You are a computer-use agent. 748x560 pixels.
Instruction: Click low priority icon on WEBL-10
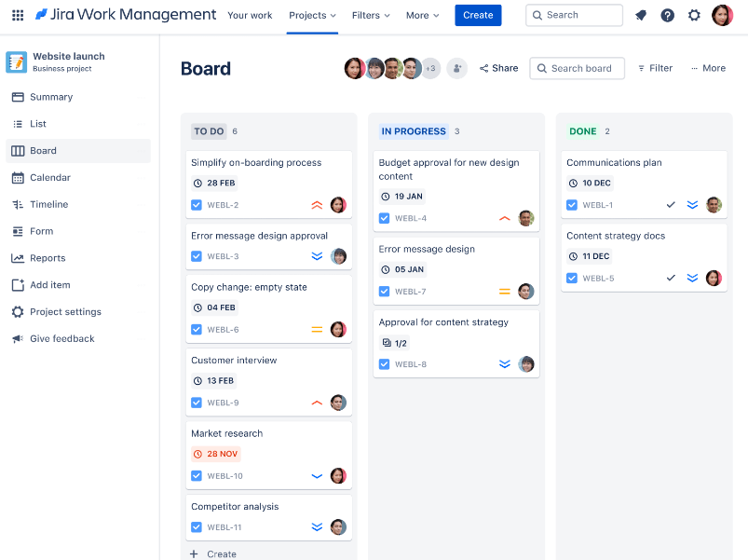click(317, 476)
